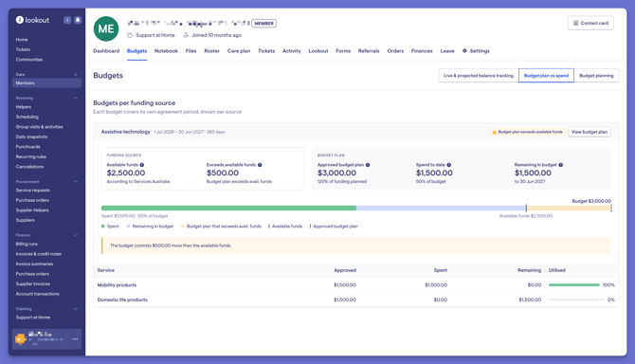This screenshot has height=364, width=635.
Task: Open the Budgets tab
Action: point(136,51)
